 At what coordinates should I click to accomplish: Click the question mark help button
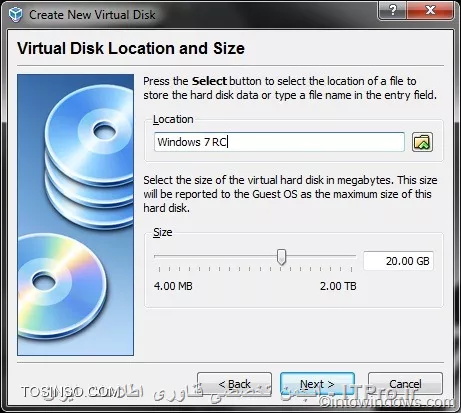click(392, 10)
